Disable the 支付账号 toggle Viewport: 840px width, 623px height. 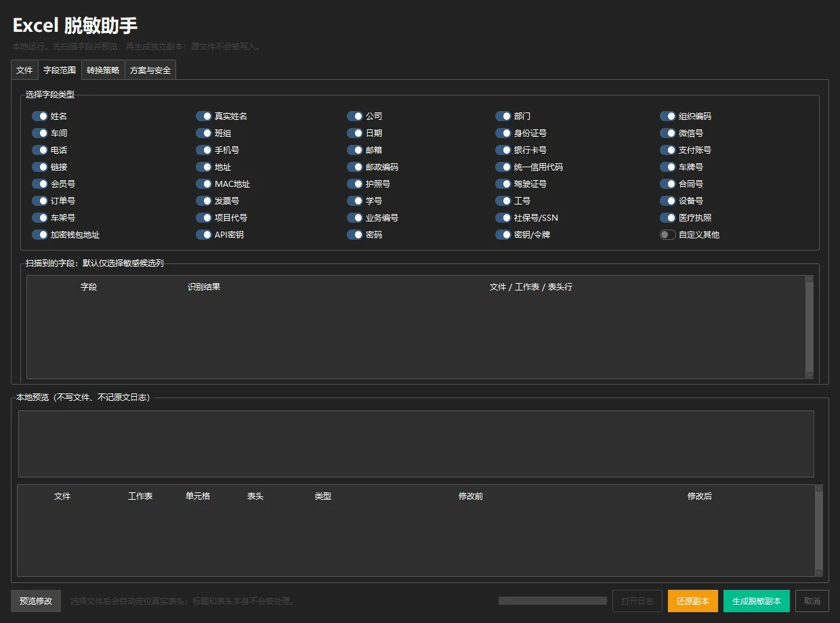(668, 150)
